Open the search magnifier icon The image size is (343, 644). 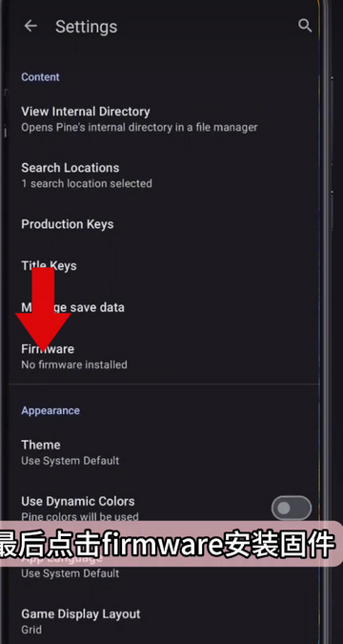point(305,26)
